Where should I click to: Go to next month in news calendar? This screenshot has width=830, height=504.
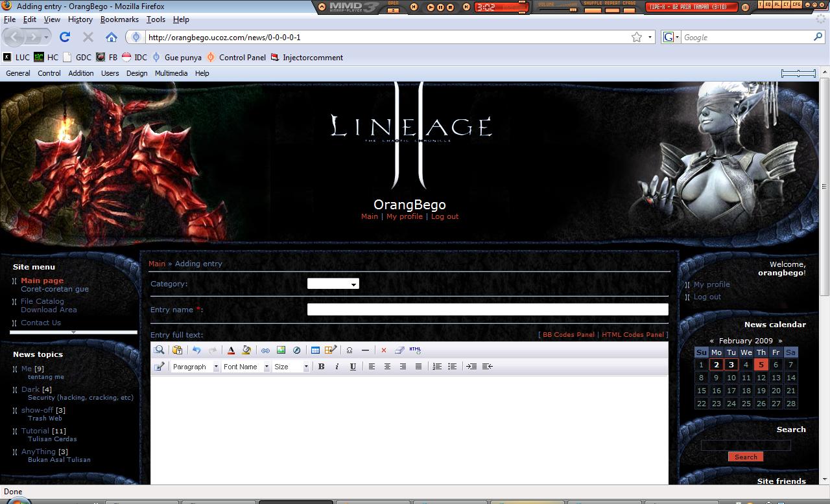click(780, 341)
